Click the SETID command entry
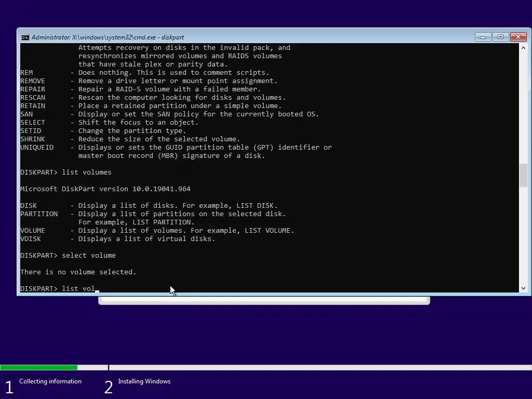This screenshot has width=532, height=399. click(103, 130)
